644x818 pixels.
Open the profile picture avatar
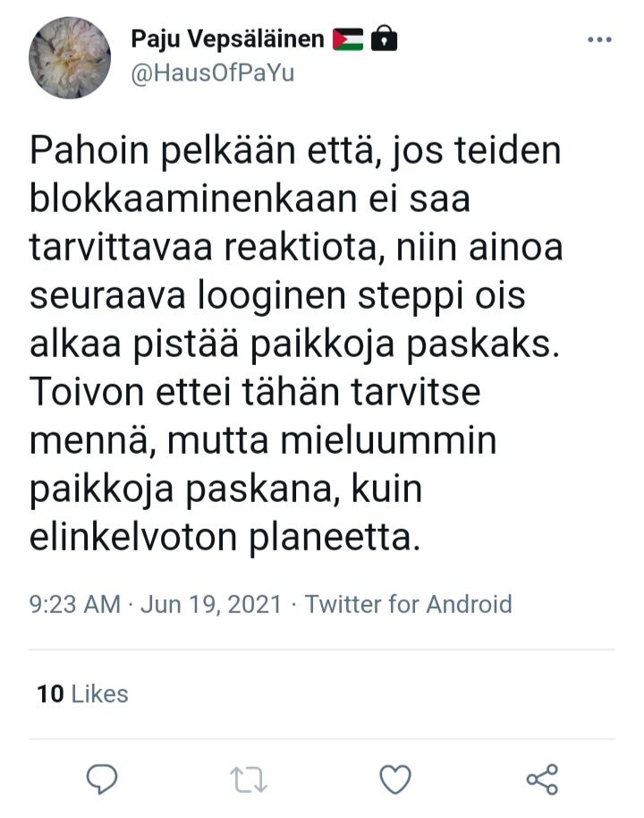pos(70,57)
